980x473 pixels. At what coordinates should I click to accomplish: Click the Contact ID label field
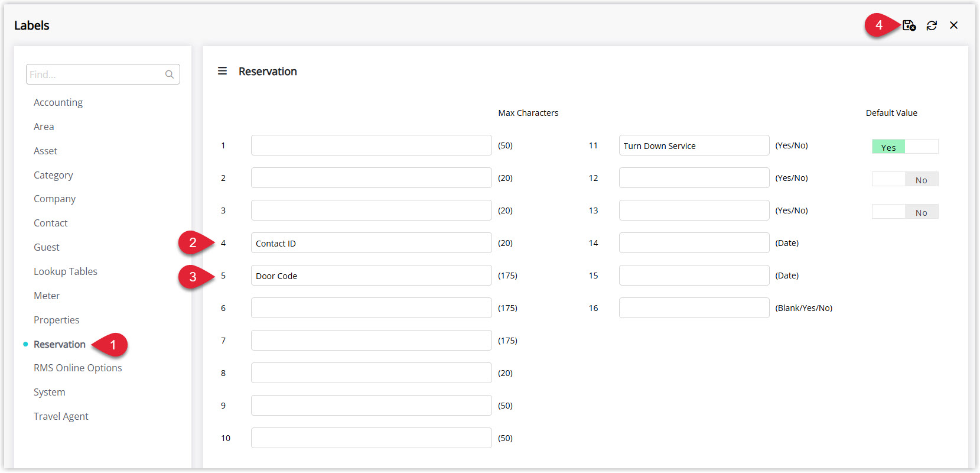[x=371, y=243]
